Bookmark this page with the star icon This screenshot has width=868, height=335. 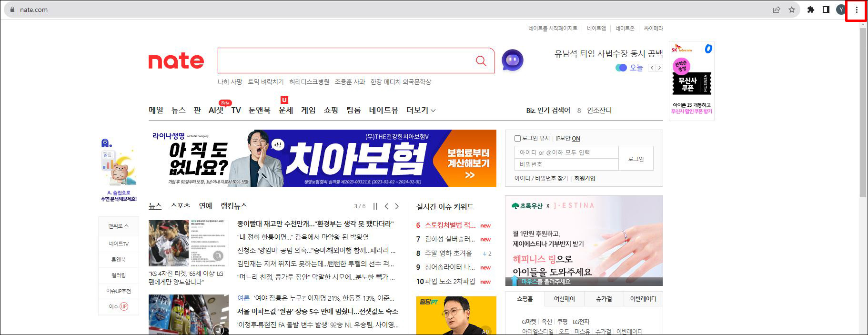point(792,10)
